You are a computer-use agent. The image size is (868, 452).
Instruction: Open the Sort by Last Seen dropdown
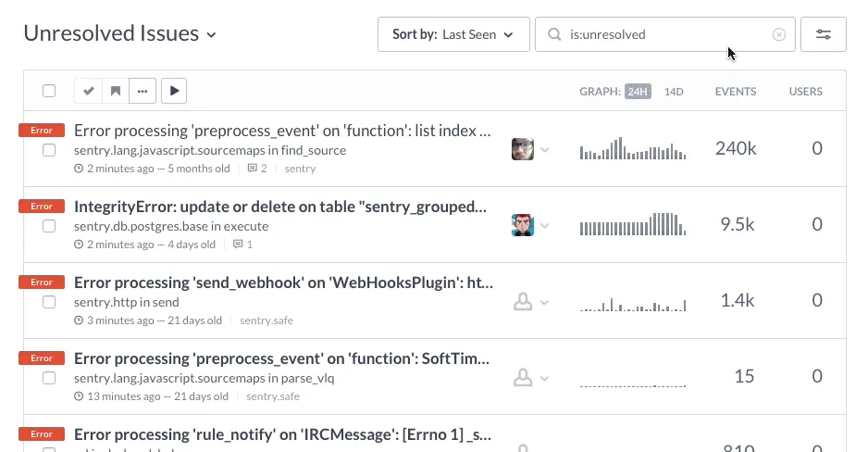point(453,34)
